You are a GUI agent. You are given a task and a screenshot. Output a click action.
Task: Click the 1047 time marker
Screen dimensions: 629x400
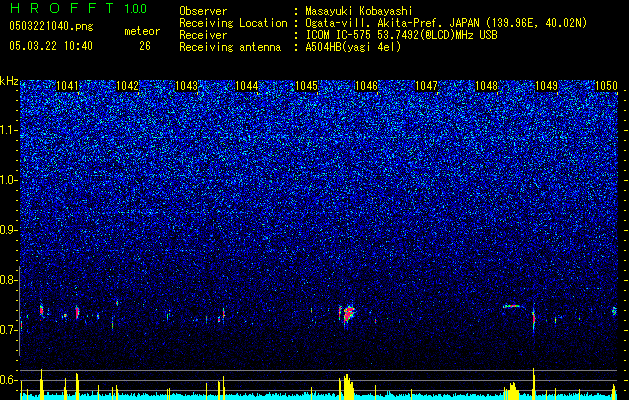[426, 86]
